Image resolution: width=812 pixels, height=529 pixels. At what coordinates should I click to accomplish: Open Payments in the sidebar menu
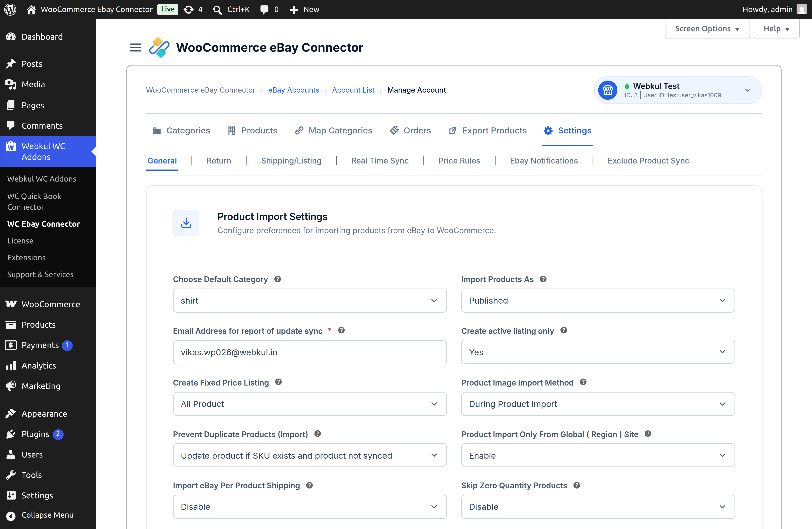coord(48,345)
